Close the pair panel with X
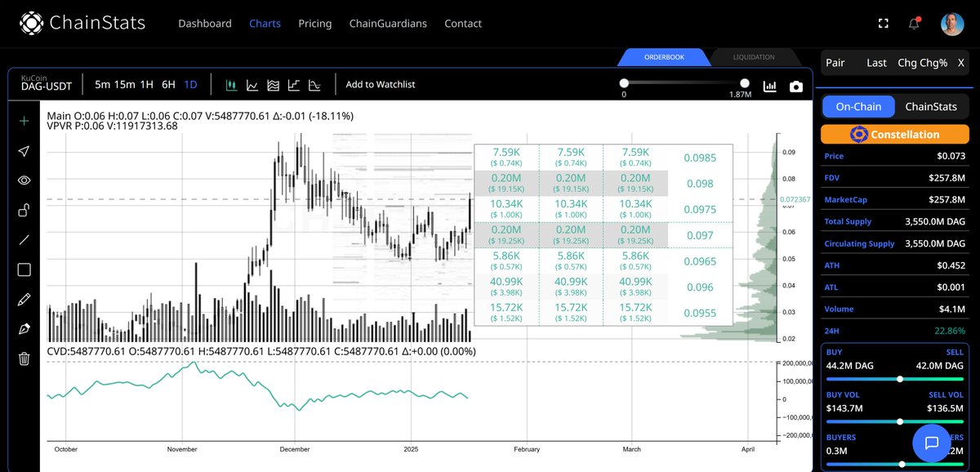This screenshot has width=980, height=472. coord(960,63)
